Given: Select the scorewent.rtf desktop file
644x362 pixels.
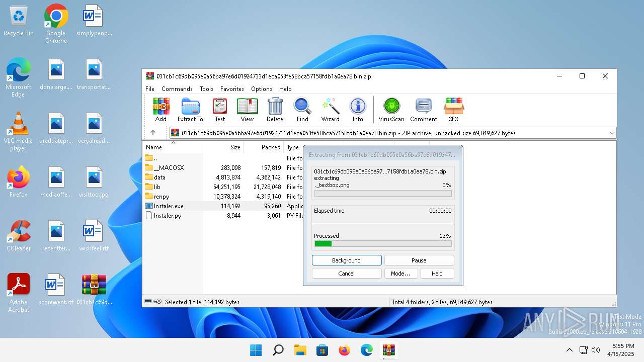Looking at the screenshot, I should point(56,290).
